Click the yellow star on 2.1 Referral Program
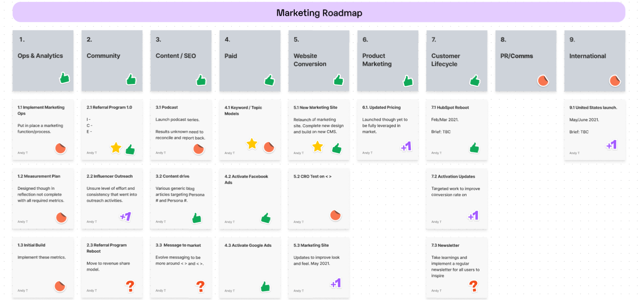The height and width of the screenshot is (300, 644). 116,148
